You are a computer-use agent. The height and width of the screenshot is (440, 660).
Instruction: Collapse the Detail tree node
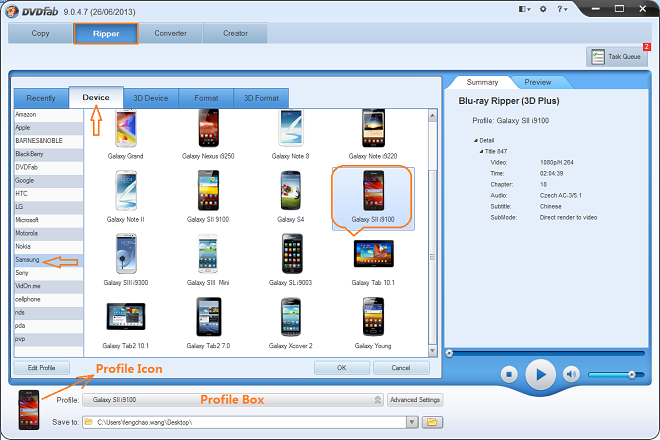point(476,141)
